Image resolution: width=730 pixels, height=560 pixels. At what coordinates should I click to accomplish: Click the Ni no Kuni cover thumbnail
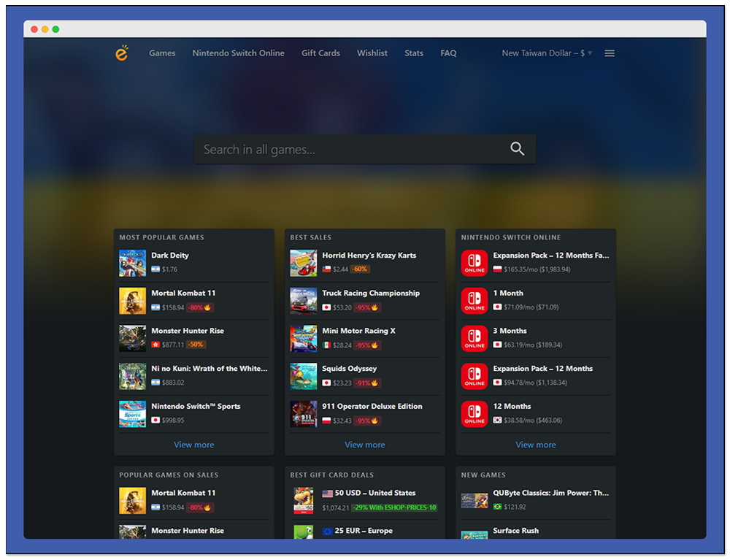point(132,376)
